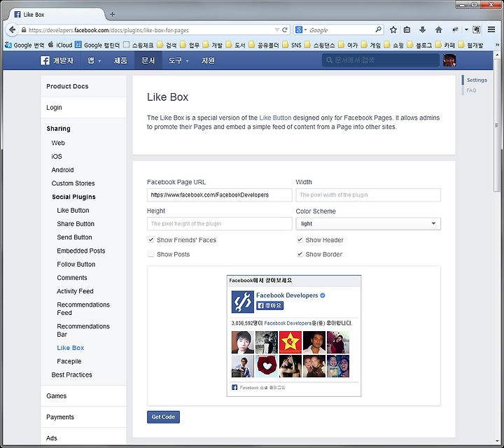Go to browser home icon

(x=438, y=30)
